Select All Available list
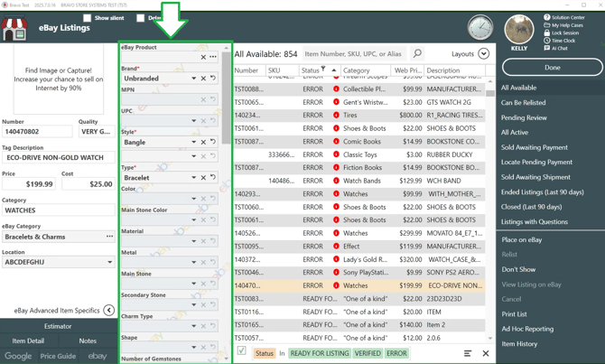Screen dimensions: 605x364 (x=518, y=88)
